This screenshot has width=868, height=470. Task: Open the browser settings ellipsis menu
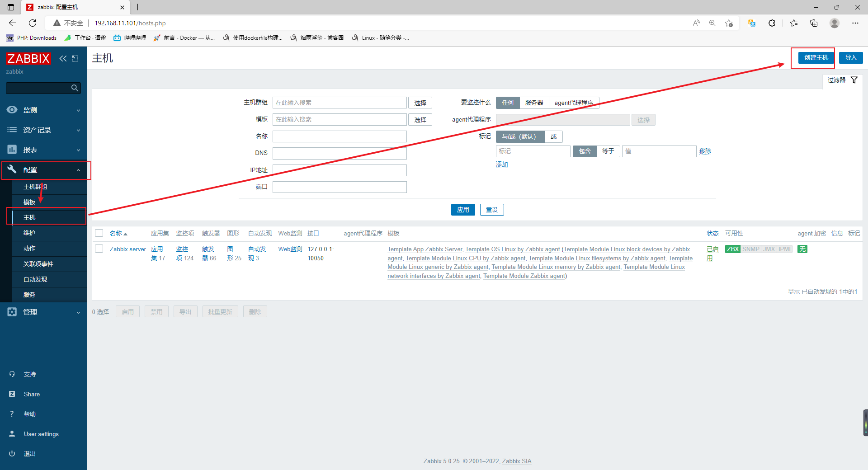[x=855, y=23]
